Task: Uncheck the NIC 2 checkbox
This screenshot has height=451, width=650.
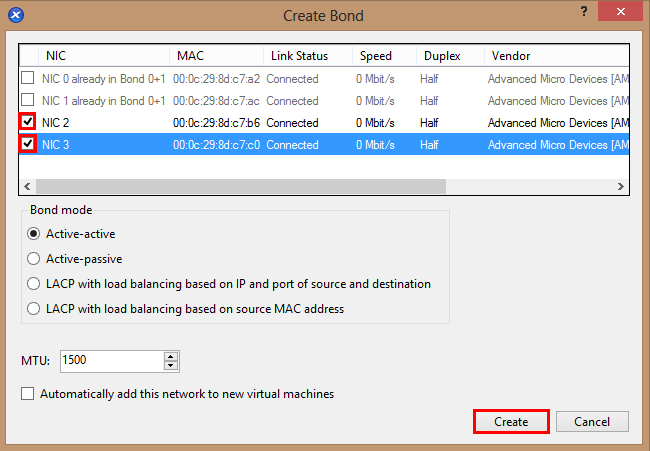Action: (28, 122)
